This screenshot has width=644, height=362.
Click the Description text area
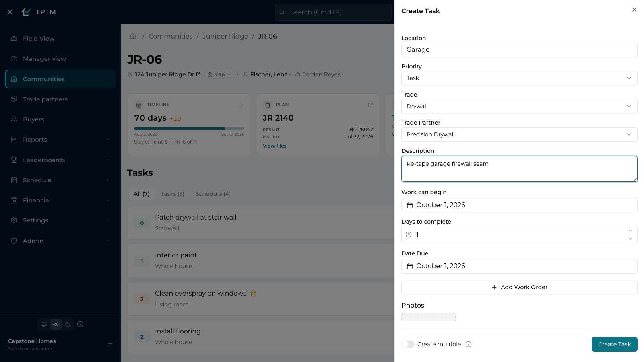(x=519, y=169)
